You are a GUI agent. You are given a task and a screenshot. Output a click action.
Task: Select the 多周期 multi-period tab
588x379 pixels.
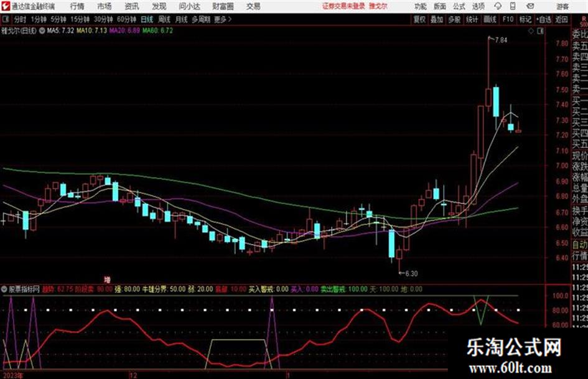[x=201, y=19]
